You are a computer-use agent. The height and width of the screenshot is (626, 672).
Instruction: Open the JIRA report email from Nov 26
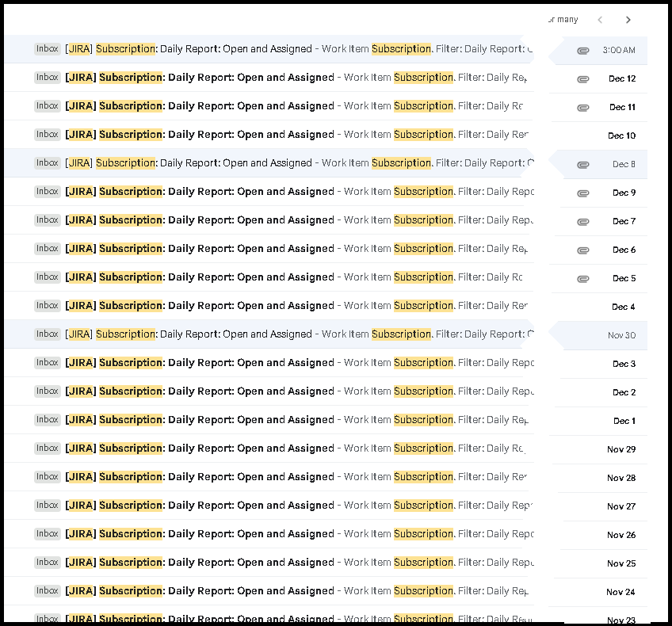(x=326, y=534)
